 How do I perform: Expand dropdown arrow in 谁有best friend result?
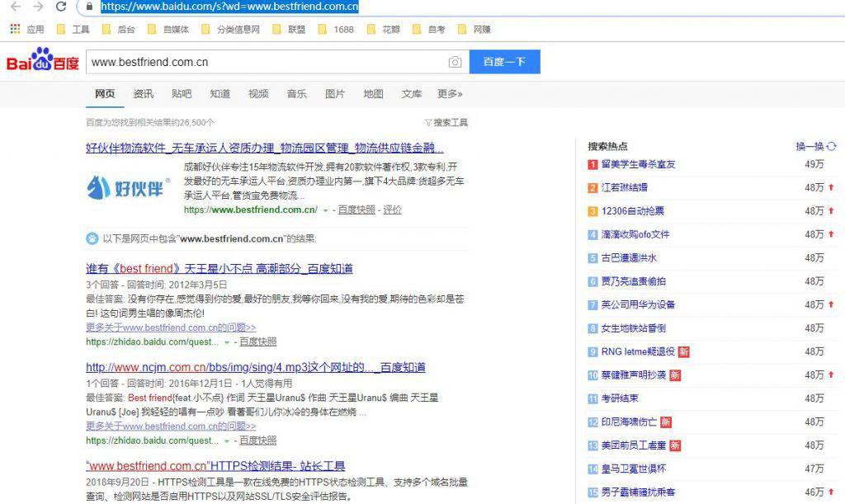click(227, 342)
